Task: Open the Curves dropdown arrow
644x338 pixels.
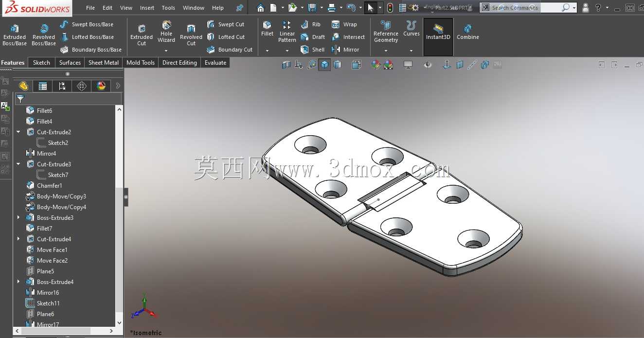Action: [x=411, y=51]
